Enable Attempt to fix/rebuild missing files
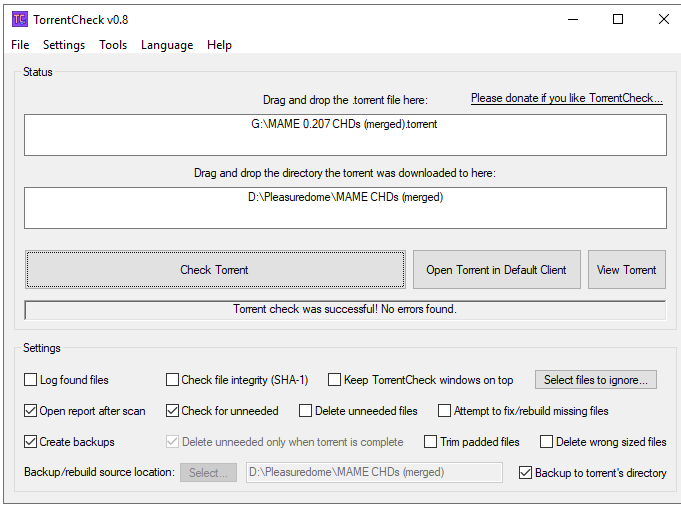This screenshot has width=681, height=505. pyautogui.click(x=444, y=411)
